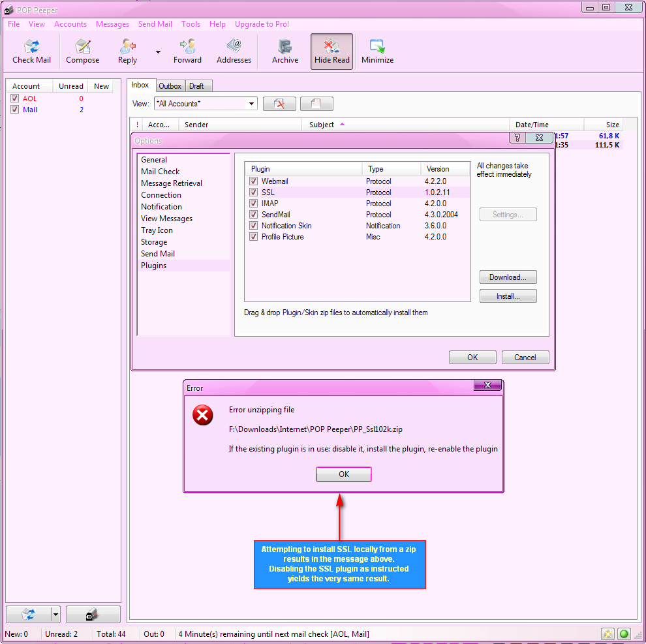Select Notification in Options list
646x644 pixels.
tap(184, 206)
